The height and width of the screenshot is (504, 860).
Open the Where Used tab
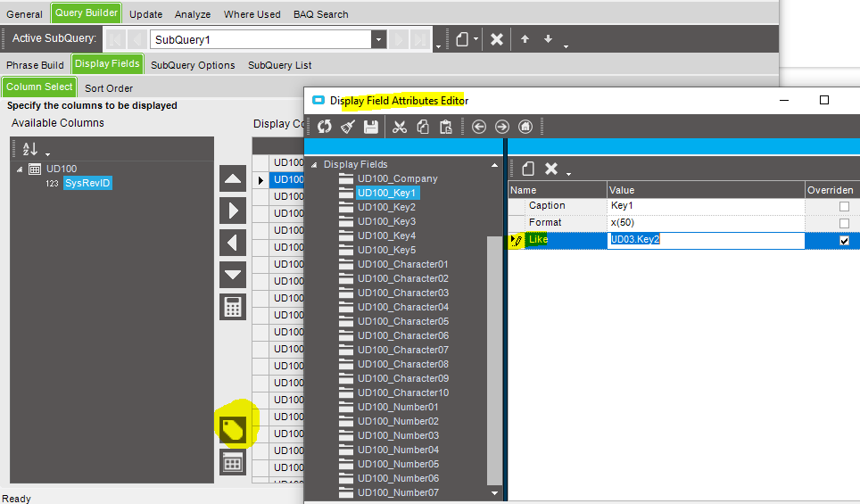point(252,14)
